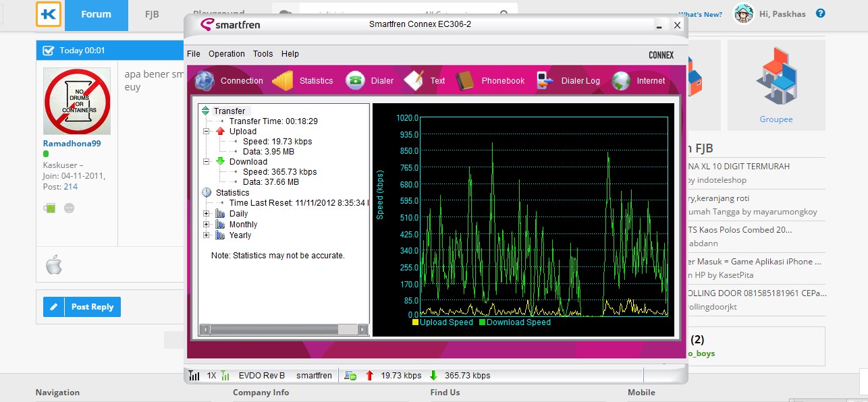
Task: Switch to the Kaskus FJB tab
Action: point(152,14)
